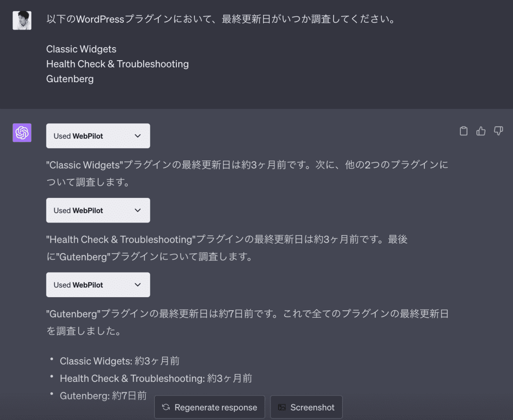Expand the WebPilot dropdown above the Gutenberg result

[x=98, y=285]
